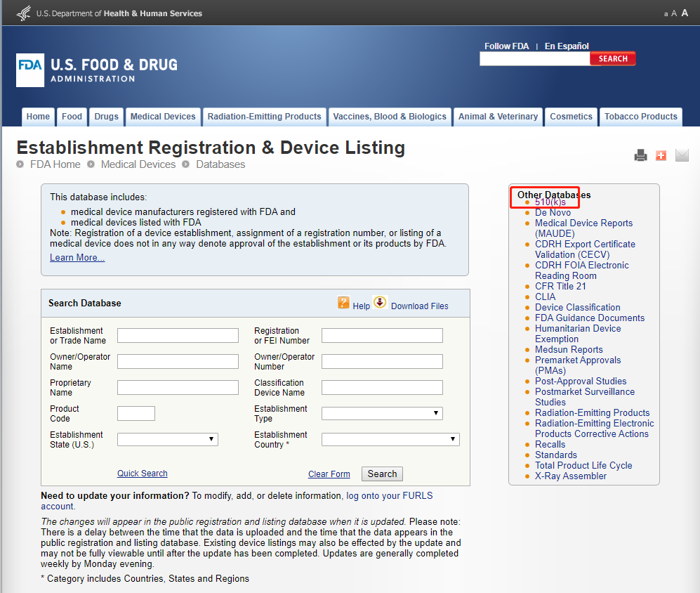Open the Establishment Type dropdown

(382, 413)
